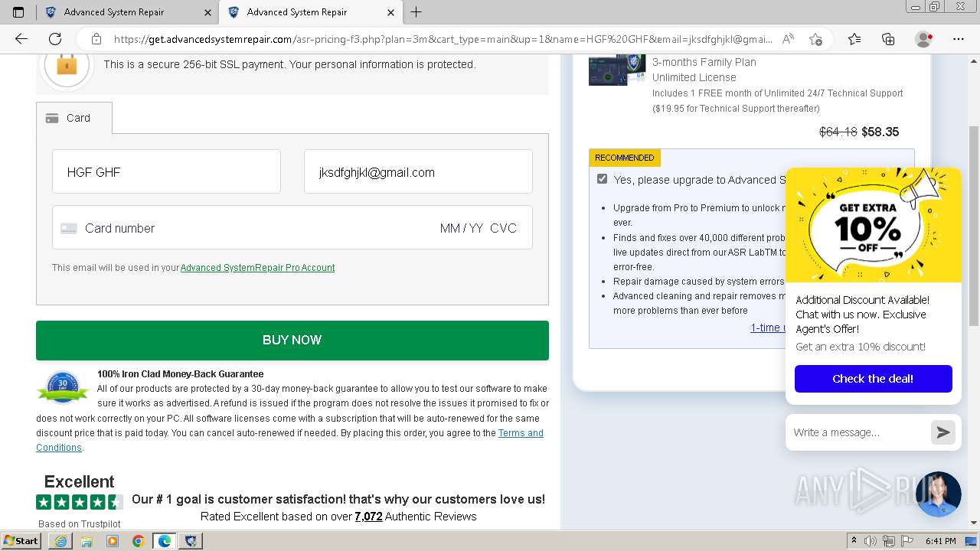980x551 pixels.
Task: Uncheck the upgrade to Advanced checkbox
Action: click(x=602, y=179)
